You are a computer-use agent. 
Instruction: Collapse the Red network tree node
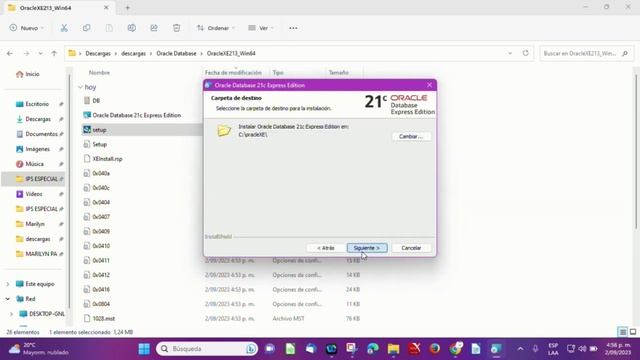point(8,299)
